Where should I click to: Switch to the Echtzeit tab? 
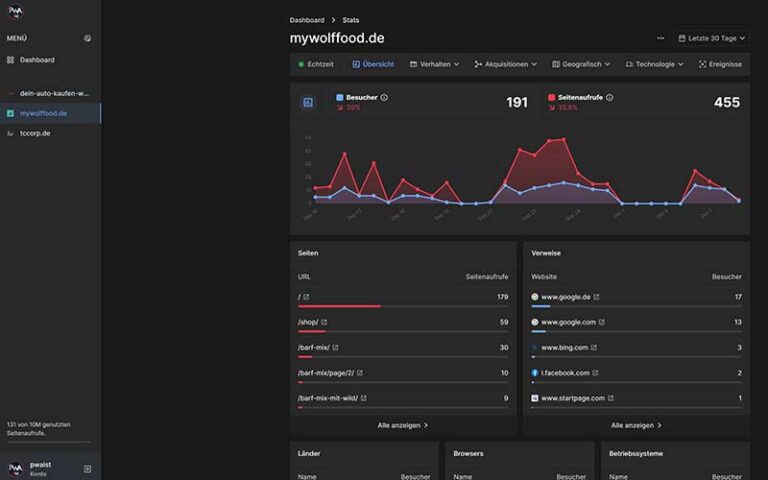coord(316,64)
